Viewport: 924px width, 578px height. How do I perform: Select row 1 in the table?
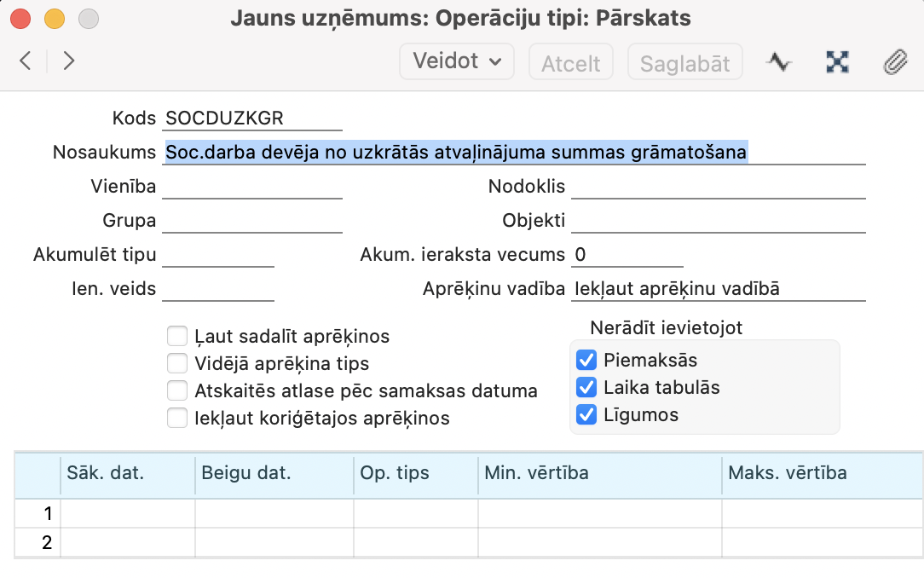(x=38, y=514)
